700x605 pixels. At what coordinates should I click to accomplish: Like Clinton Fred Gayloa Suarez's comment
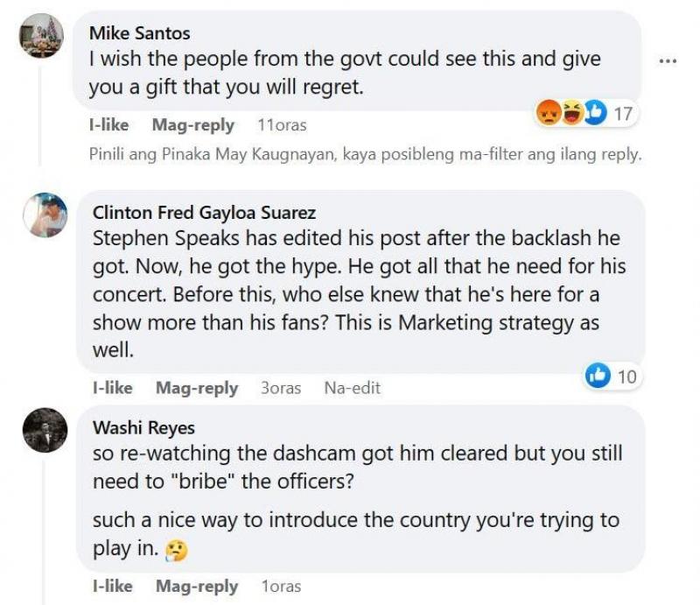tap(113, 388)
